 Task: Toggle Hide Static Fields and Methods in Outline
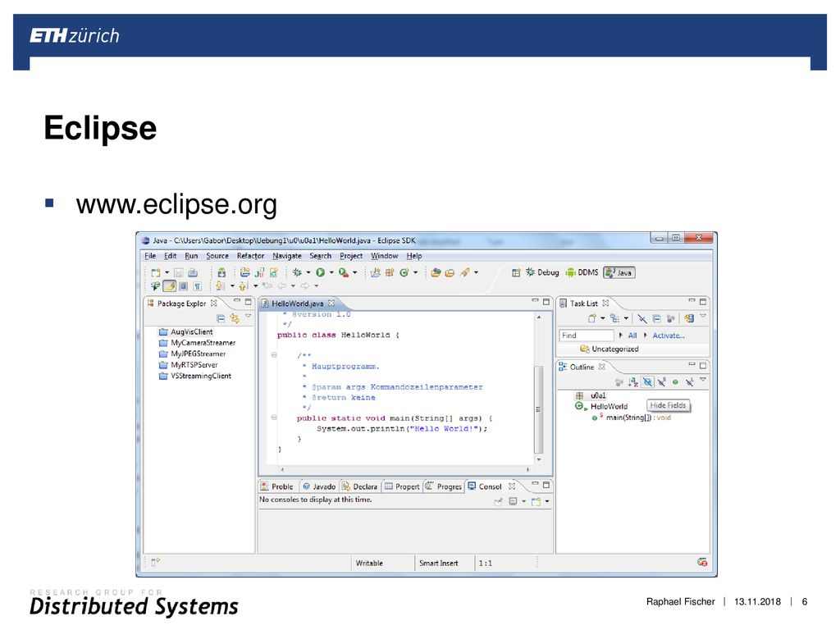662,382
